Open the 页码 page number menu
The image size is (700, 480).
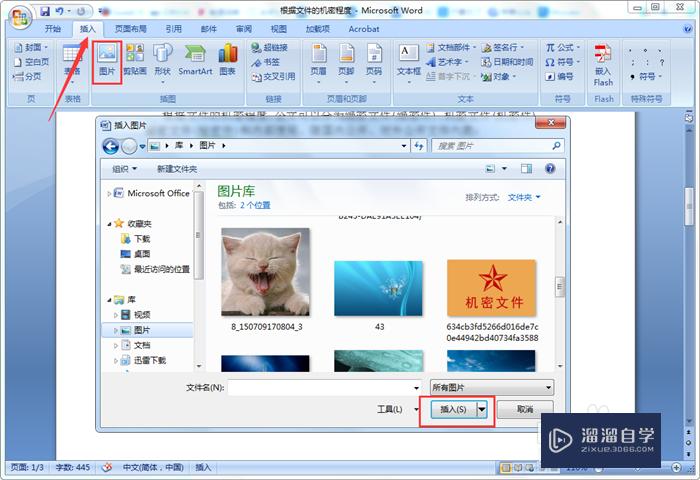[374, 63]
